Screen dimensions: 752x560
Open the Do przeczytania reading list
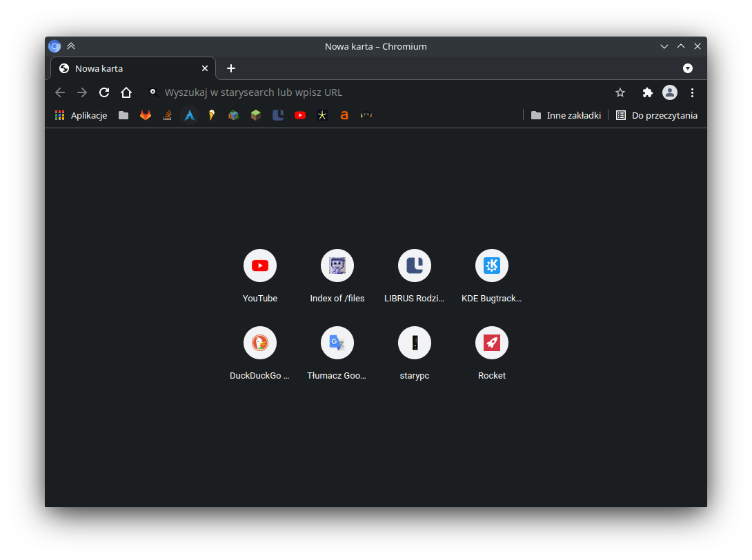pos(657,115)
